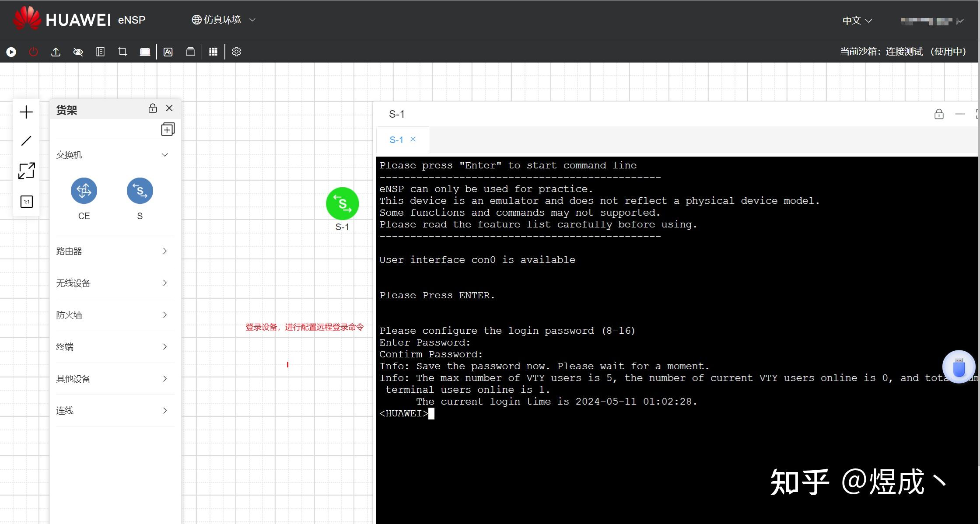980x524 pixels.
Task: Select the line drawing tool
Action: click(x=26, y=141)
